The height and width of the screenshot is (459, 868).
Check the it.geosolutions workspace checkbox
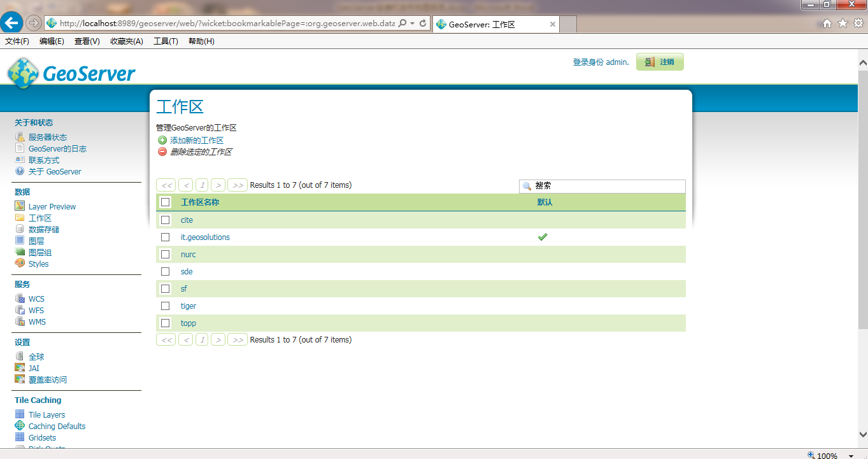click(166, 237)
